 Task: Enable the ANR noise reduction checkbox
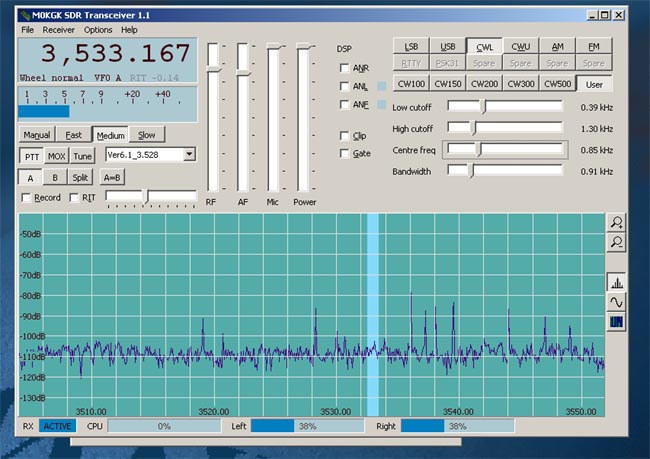[x=345, y=68]
